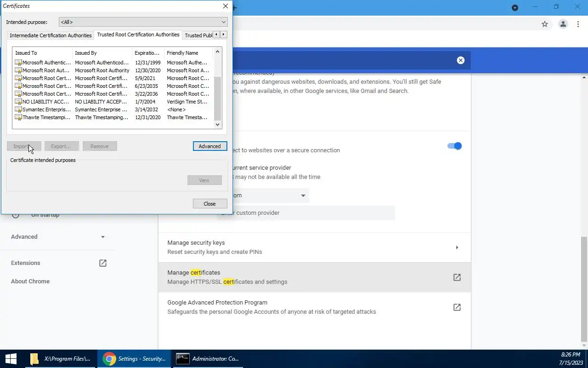Click the certificate list scrollbar thumb

coord(217,98)
